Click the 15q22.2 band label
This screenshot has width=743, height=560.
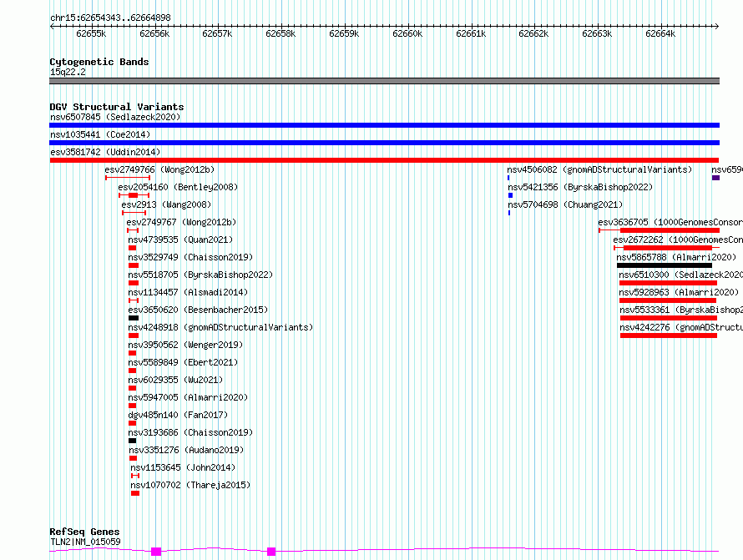[68, 72]
